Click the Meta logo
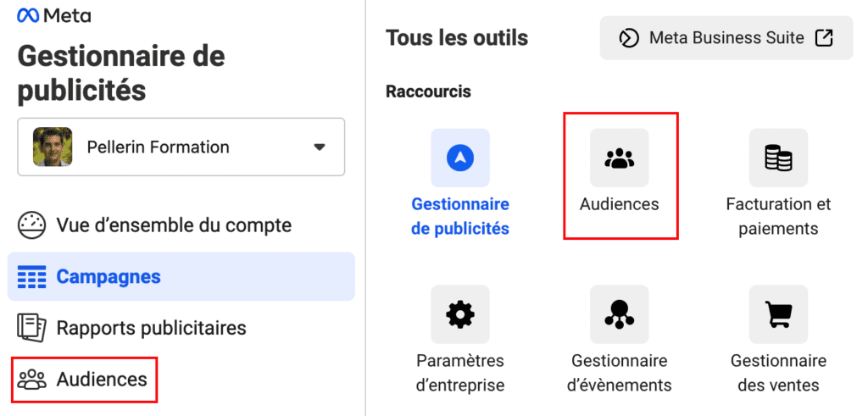The height and width of the screenshot is (416, 868). (54, 15)
